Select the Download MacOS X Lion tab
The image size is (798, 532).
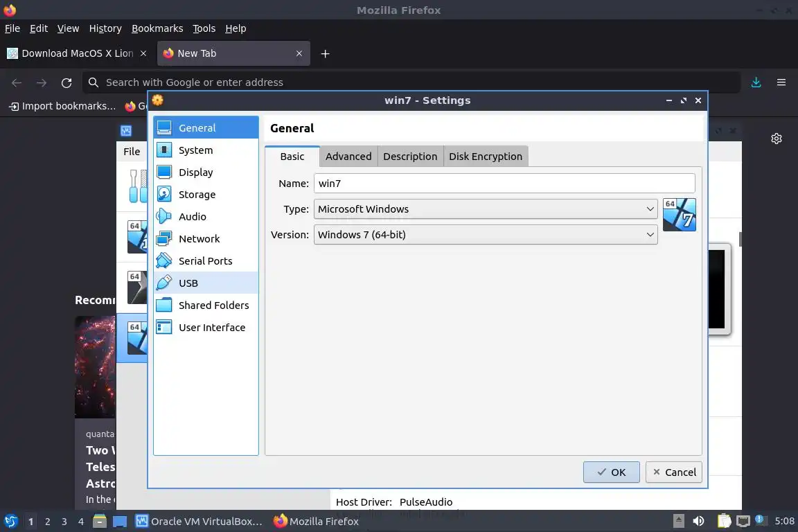click(x=77, y=53)
